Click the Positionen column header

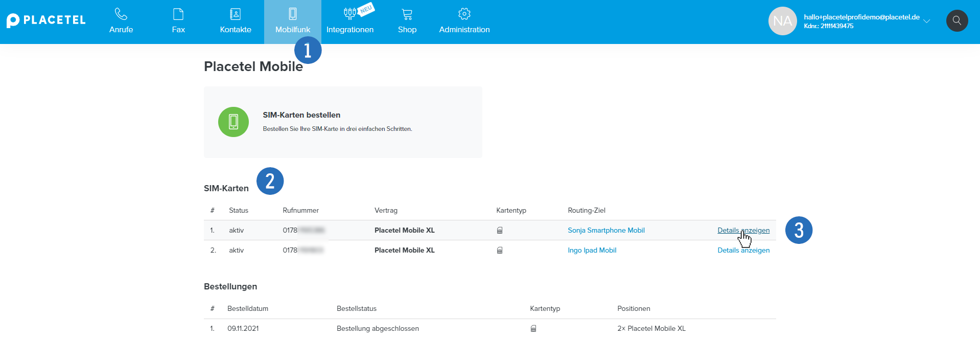[x=634, y=309]
